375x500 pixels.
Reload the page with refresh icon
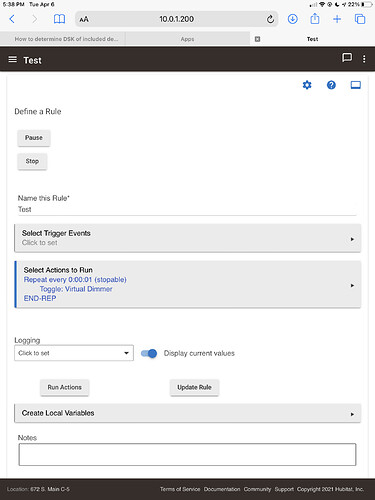tap(270, 19)
